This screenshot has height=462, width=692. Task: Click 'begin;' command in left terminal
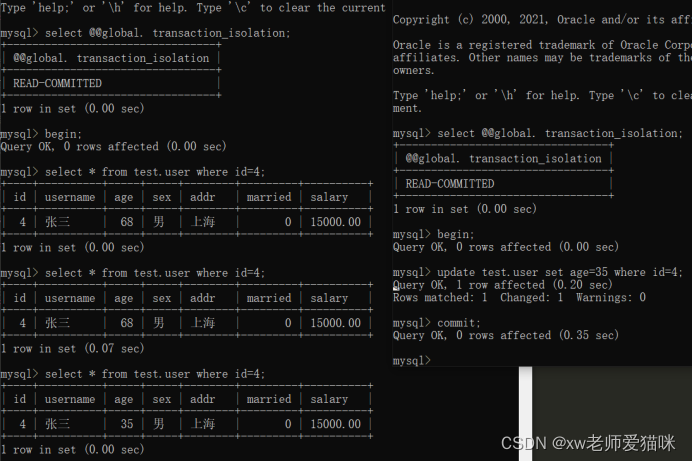(63, 134)
